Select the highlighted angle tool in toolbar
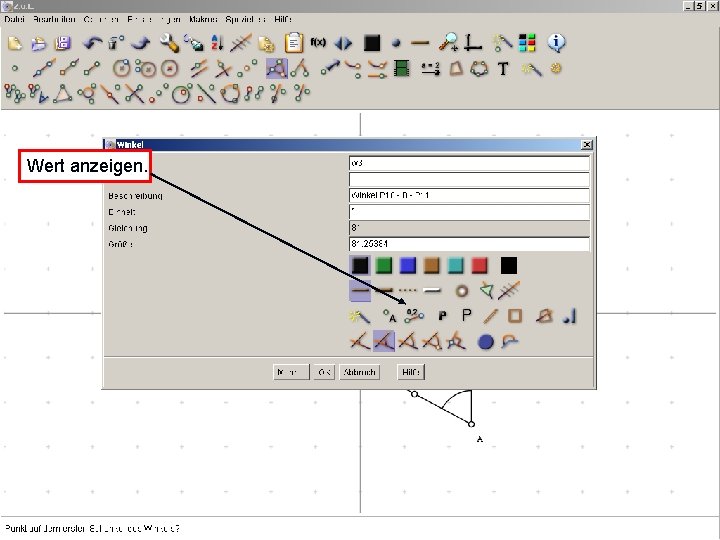Viewport: 720px width, 540px height. click(277, 68)
